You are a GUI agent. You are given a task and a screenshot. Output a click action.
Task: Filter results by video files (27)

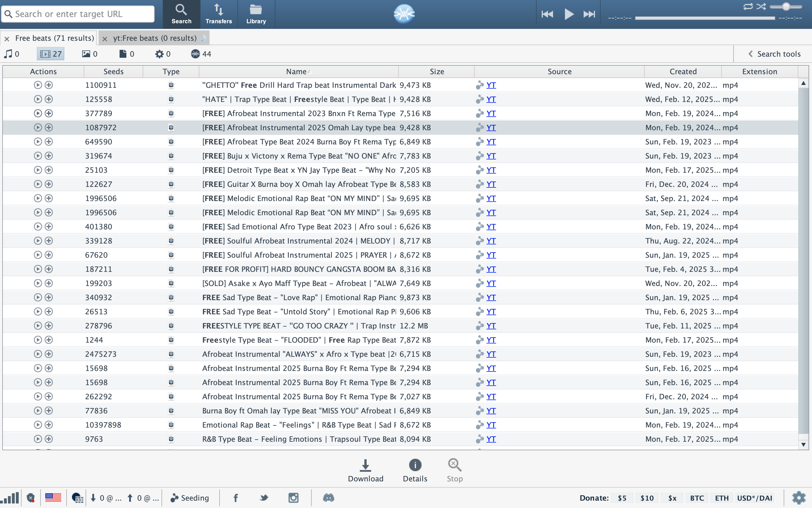point(50,54)
